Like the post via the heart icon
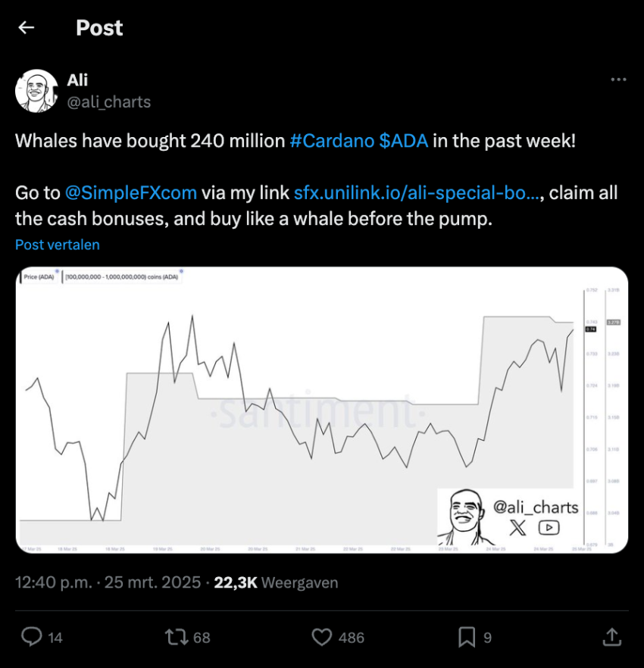 click(x=321, y=637)
